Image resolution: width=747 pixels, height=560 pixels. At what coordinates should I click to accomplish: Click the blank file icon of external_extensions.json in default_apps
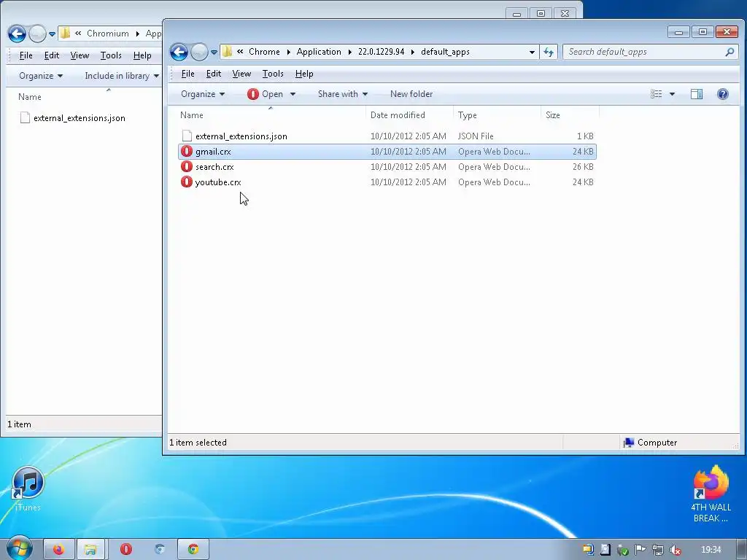[187, 136]
